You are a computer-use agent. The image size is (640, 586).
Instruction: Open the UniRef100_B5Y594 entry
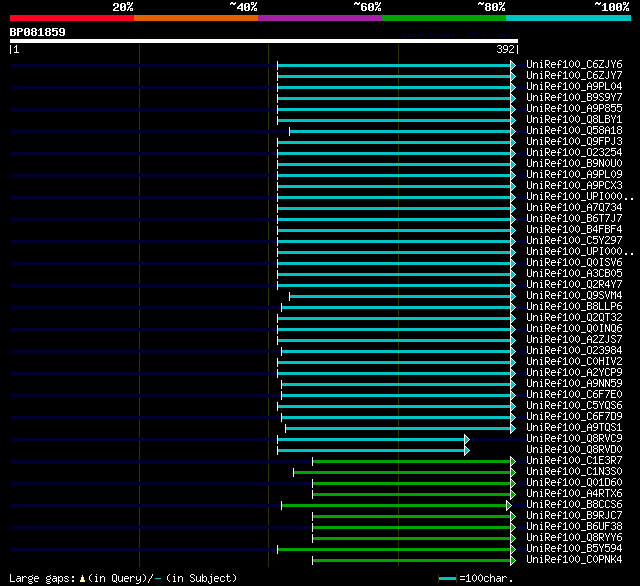pyautogui.click(x=574, y=549)
